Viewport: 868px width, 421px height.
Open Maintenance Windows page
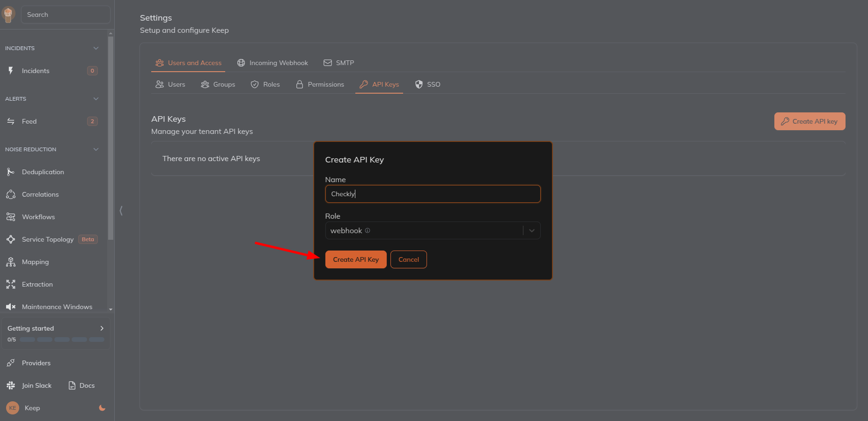pos(57,307)
